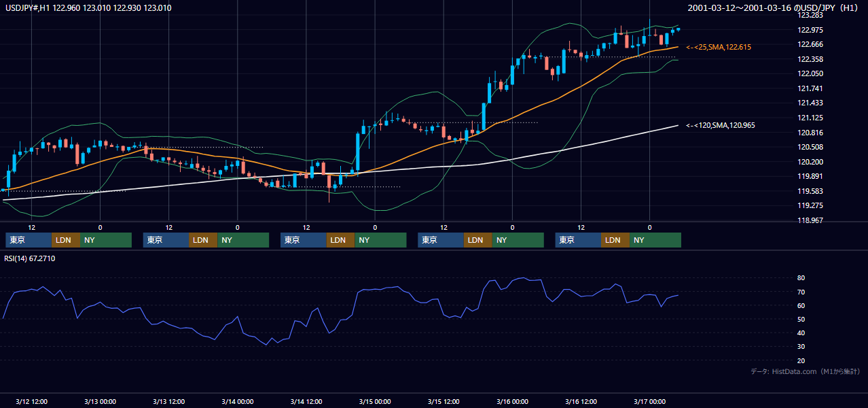Click the 119.583 price axis value

pyautogui.click(x=812, y=191)
